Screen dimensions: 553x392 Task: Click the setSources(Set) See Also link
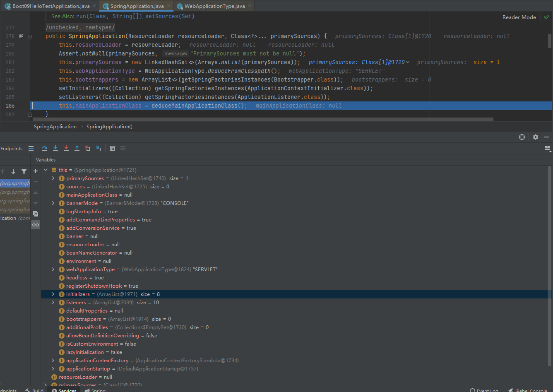[170, 16]
